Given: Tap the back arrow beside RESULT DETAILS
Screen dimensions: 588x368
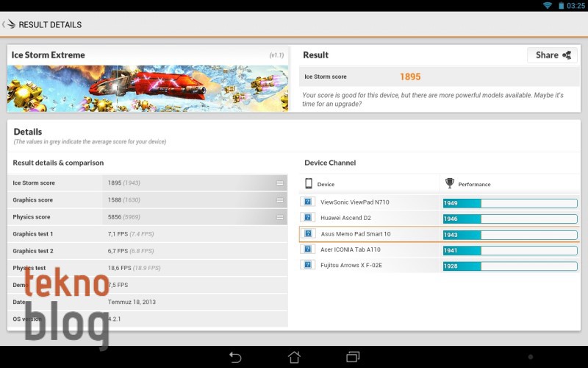Looking at the screenshot, I should [x=4, y=24].
